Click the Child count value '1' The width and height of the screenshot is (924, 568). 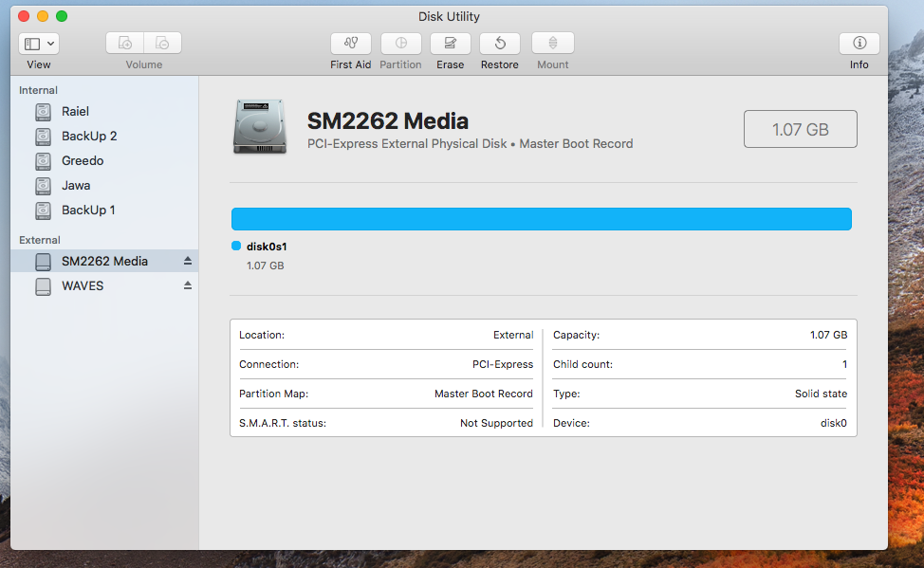pos(844,364)
